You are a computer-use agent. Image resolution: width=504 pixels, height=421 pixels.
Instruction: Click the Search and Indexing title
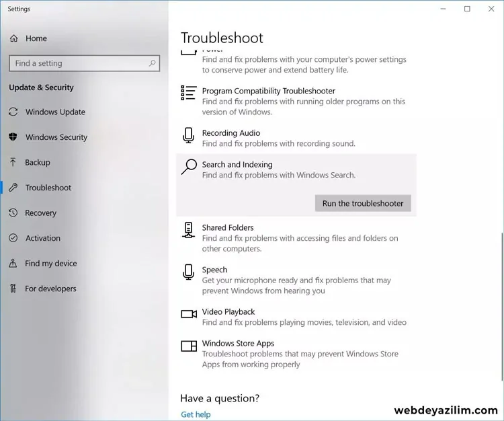(237, 164)
